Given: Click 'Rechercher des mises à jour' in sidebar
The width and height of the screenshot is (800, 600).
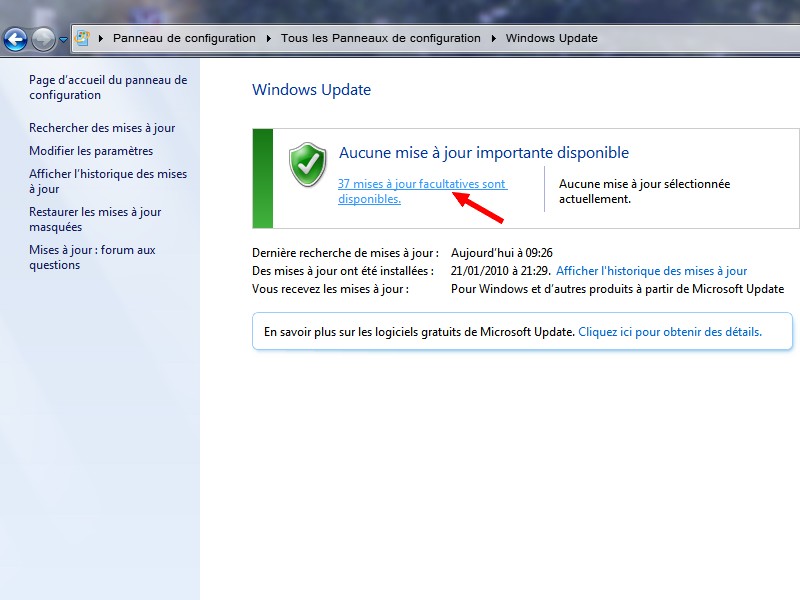Looking at the screenshot, I should point(102,128).
